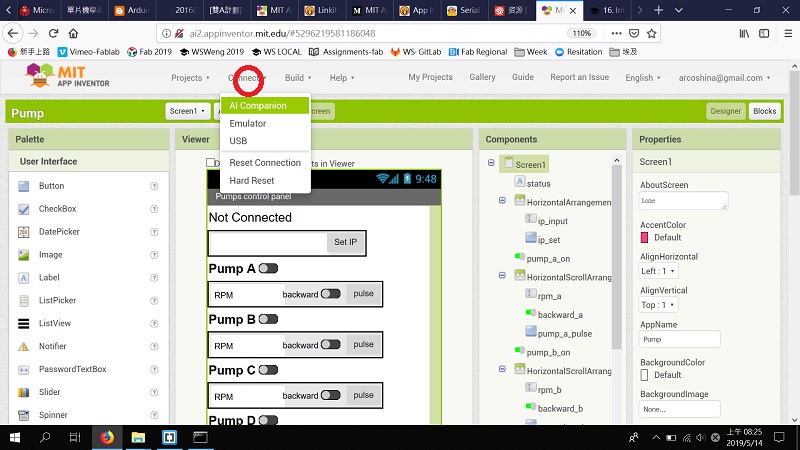Select Label icon in Palette
The height and width of the screenshot is (450, 800).
(23, 278)
